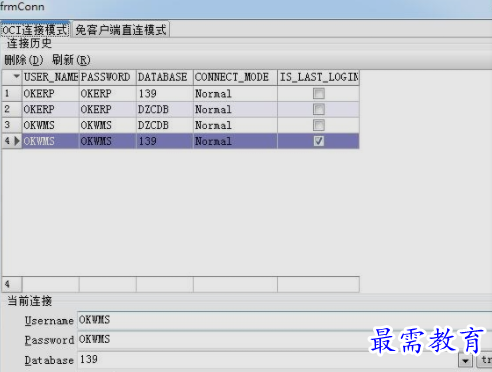Image resolution: width=492 pixels, height=372 pixels.
Task: Sort by USER_NAME column header
Action: pos(51,77)
